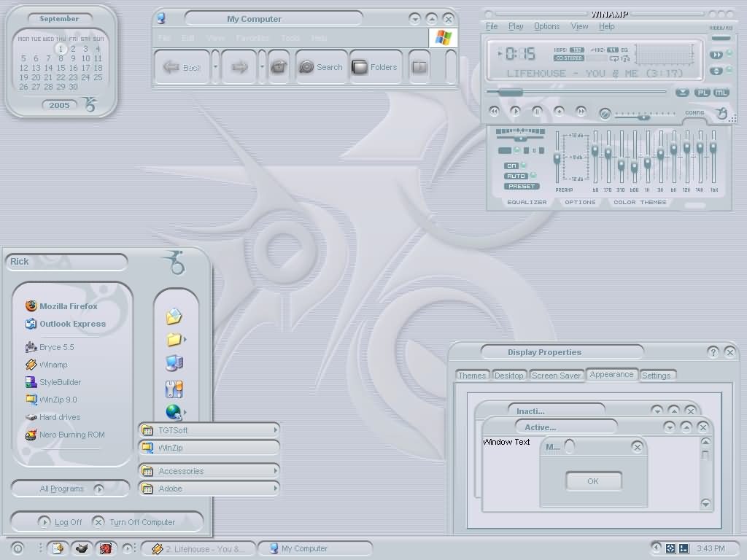Click the My Computer title-bar icon
Viewport: 747px width, 560px height.
(161, 18)
